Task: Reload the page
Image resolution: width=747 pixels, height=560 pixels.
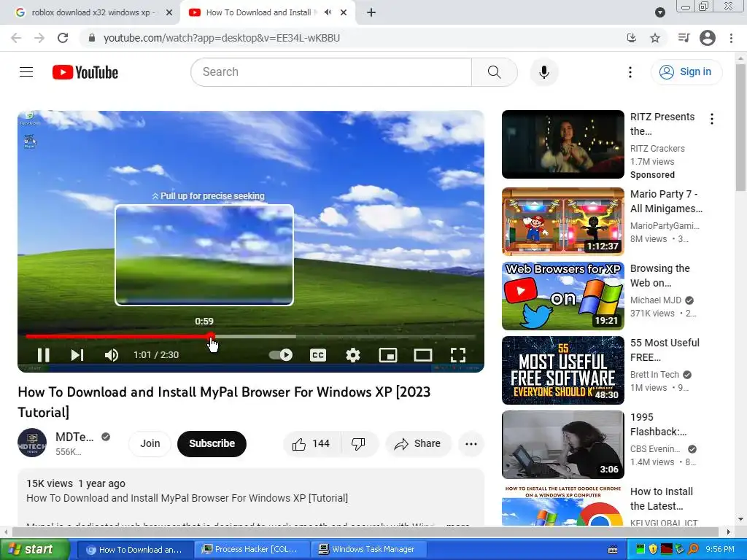Action: click(x=63, y=38)
